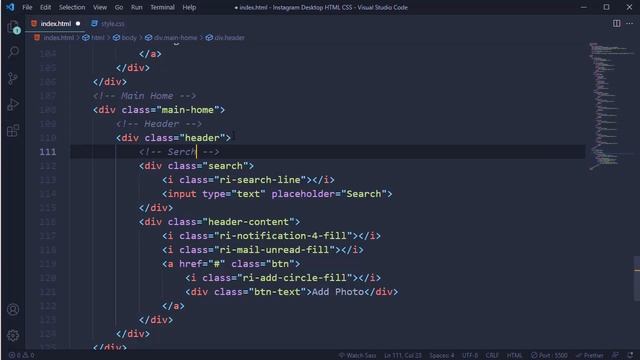The width and height of the screenshot is (640, 360).
Task: Click "ri-mail-unread-fill" class value
Action: [x=274, y=250]
